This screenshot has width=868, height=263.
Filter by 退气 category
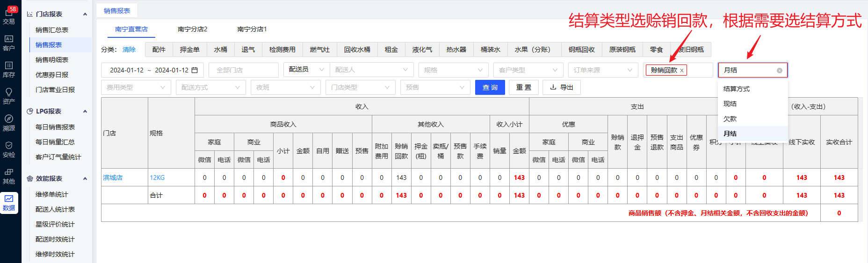pos(248,50)
